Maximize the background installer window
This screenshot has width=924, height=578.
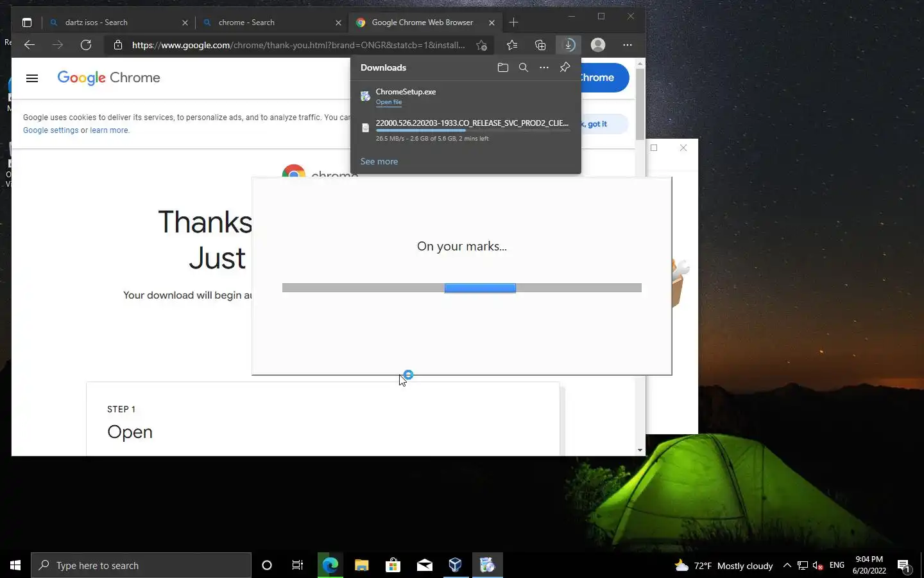tap(654, 148)
